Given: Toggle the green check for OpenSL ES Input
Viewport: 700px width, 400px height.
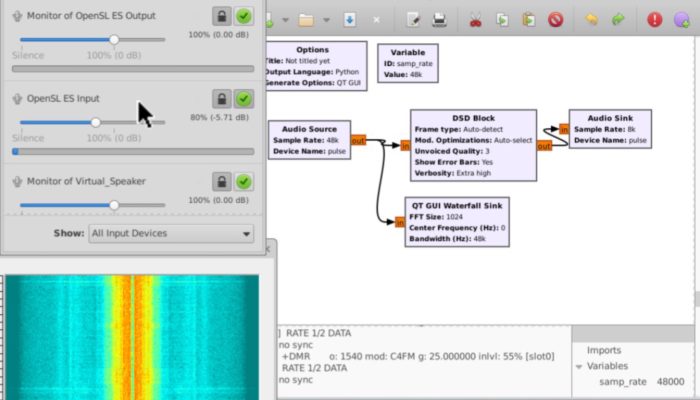Looking at the screenshot, I should (x=244, y=99).
